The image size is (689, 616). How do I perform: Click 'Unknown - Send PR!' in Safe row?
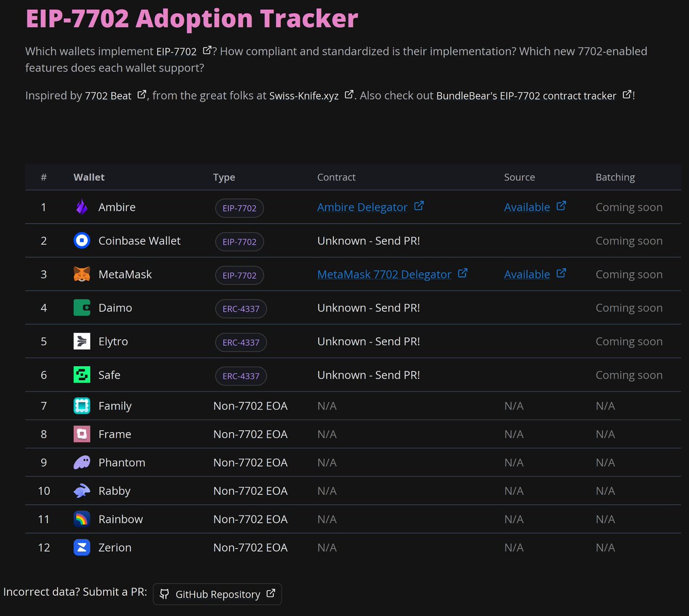(x=369, y=375)
